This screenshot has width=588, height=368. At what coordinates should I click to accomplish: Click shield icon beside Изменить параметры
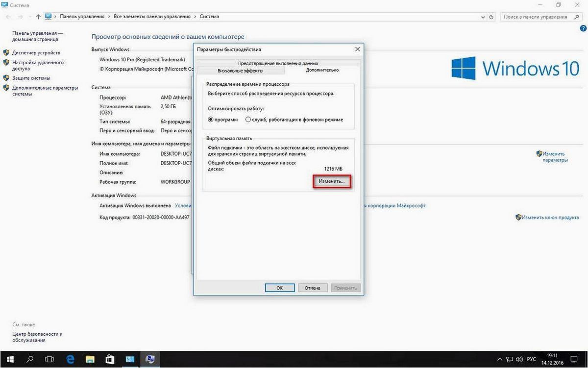[539, 154]
